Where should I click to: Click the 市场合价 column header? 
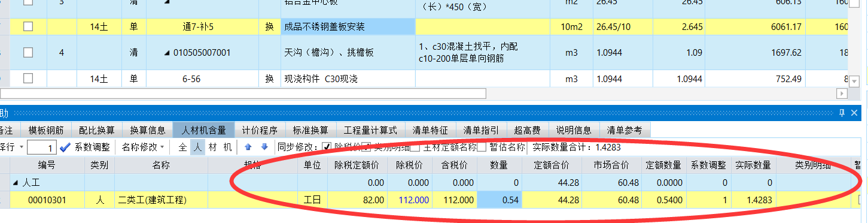(611, 165)
